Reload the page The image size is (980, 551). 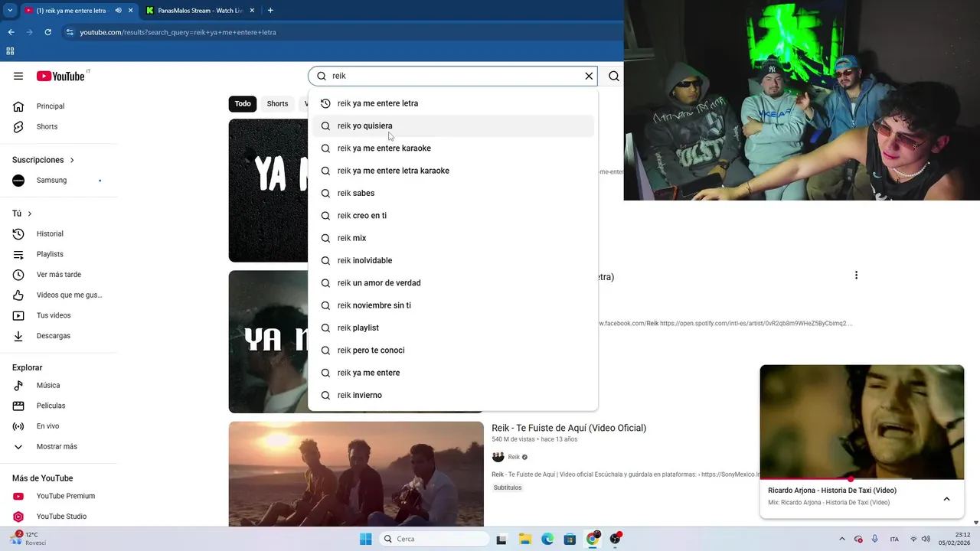click(47, 32)
